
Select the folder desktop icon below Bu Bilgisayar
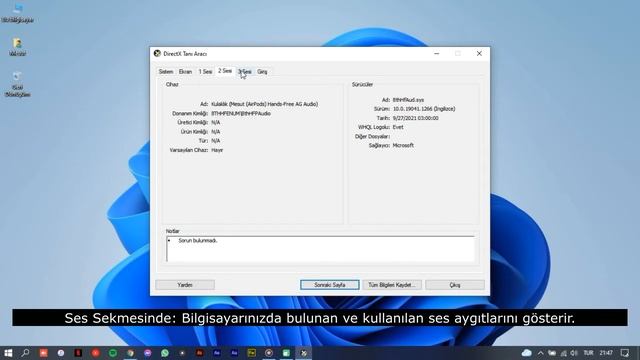click(17, 47)
